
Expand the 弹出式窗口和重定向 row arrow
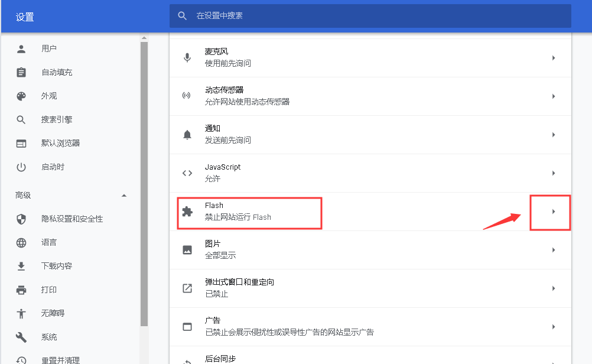pyautogui.click(x=554, y=288)
